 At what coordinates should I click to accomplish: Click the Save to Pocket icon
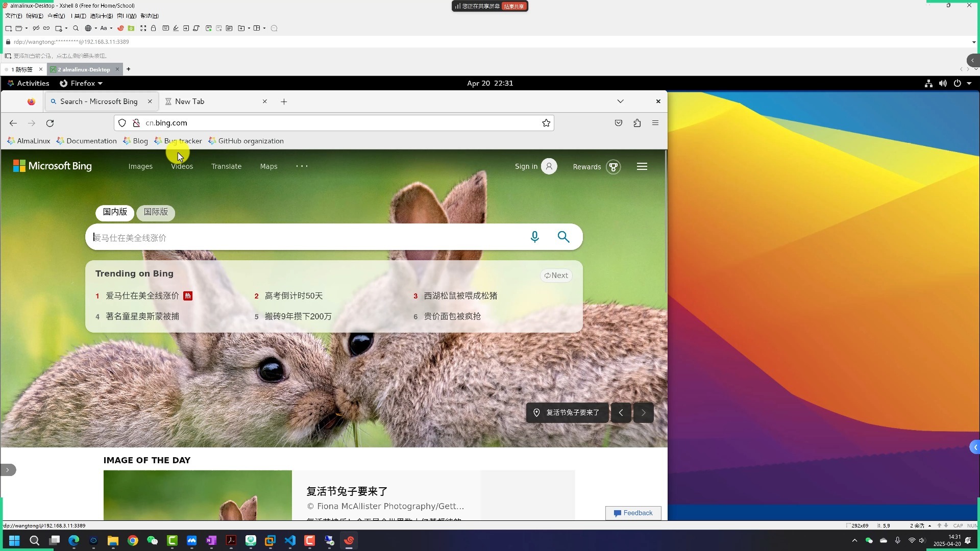pyautogui.click(x=618, y=123)
